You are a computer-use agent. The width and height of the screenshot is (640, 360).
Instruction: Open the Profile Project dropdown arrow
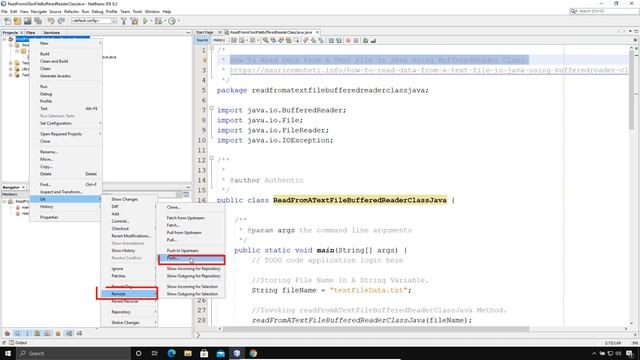[179, 21]
